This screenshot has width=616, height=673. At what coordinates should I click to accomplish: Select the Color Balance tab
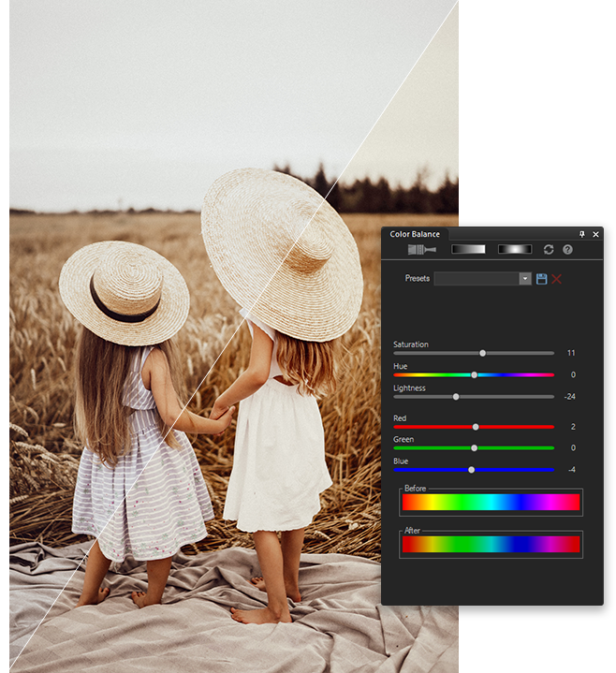415,234
